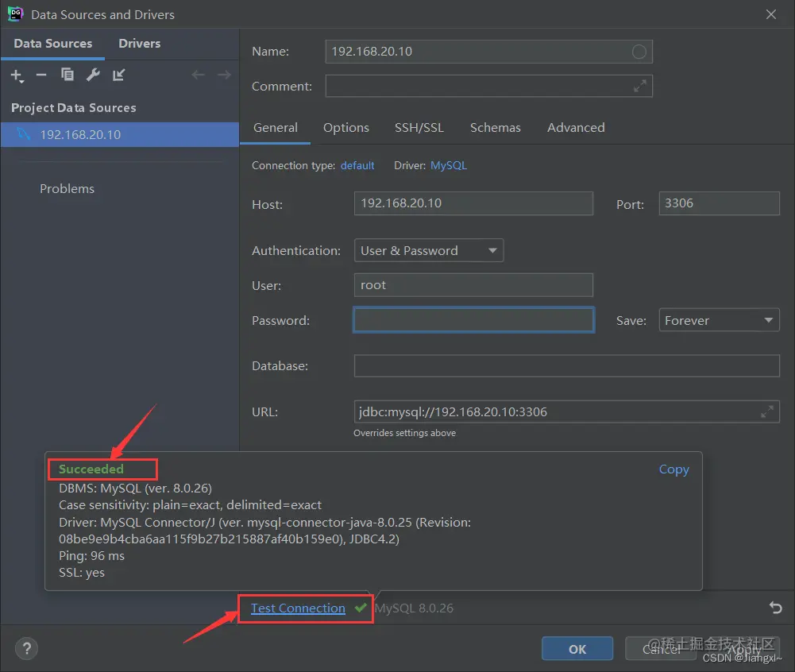This screenshot has width=795, height=672.
Task: Expand the URL field editor
Action: click(767, 411)
